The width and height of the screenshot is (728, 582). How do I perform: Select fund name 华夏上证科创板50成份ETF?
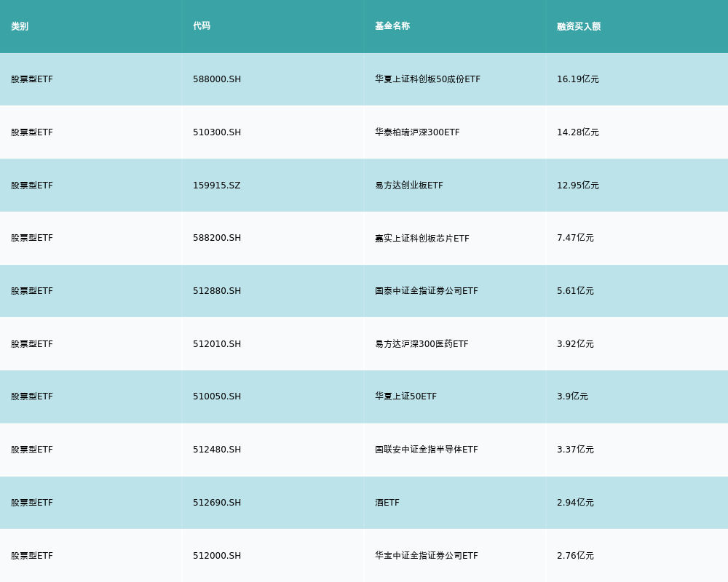427,79
